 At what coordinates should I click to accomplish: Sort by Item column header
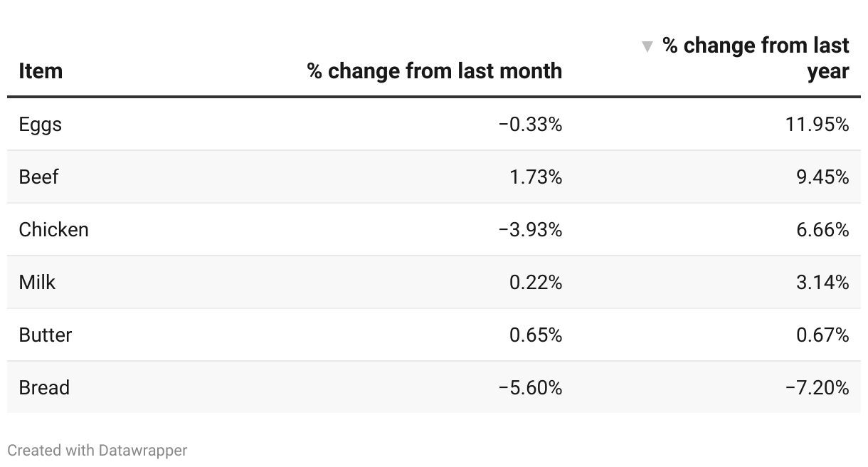(41, 71)
